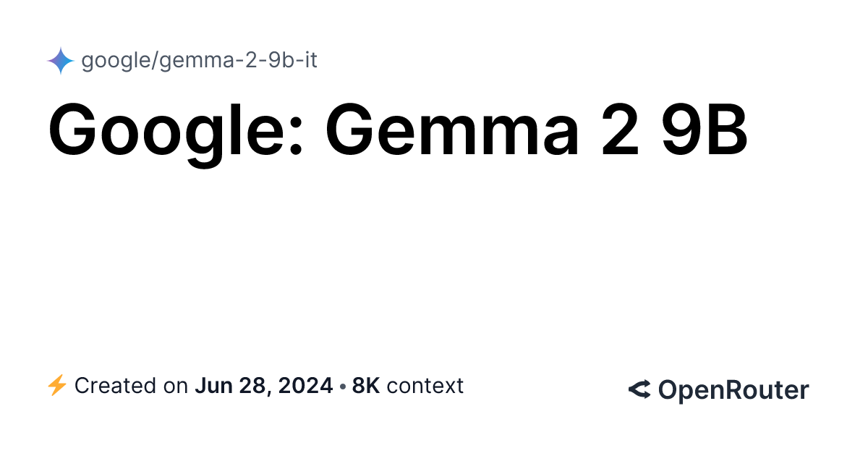Click the bullet separator before 8K
The width and height of the screenshot is (868, 456).
pos(343,386)
